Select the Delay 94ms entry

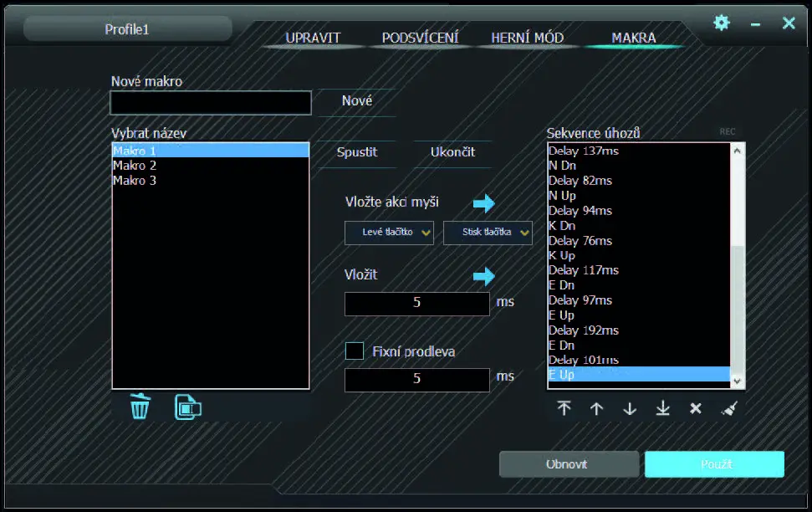(x=639, y=211)
